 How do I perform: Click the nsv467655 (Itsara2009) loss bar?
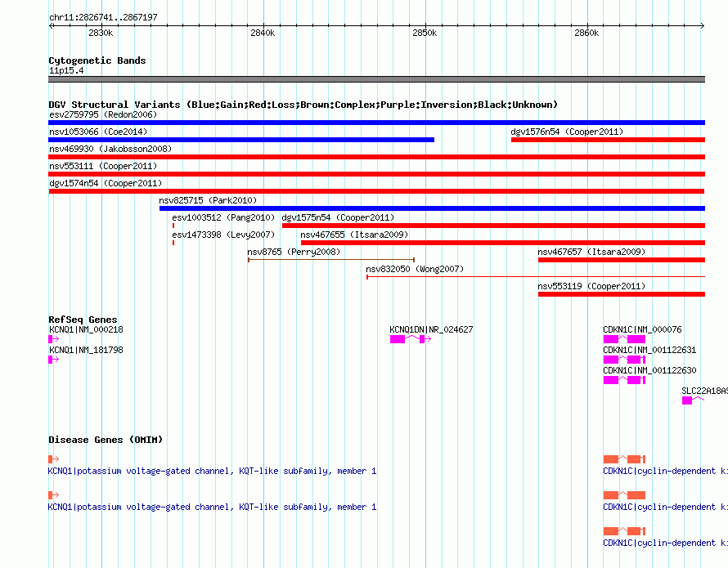[503, 243]
